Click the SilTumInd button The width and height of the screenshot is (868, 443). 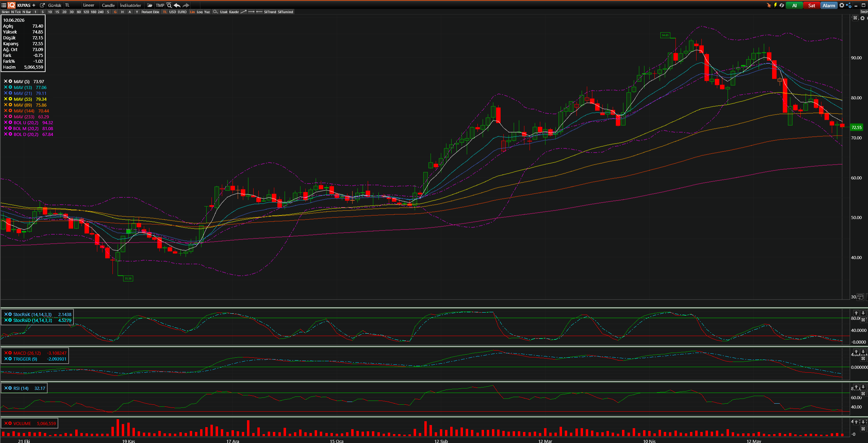pos(285,12)
